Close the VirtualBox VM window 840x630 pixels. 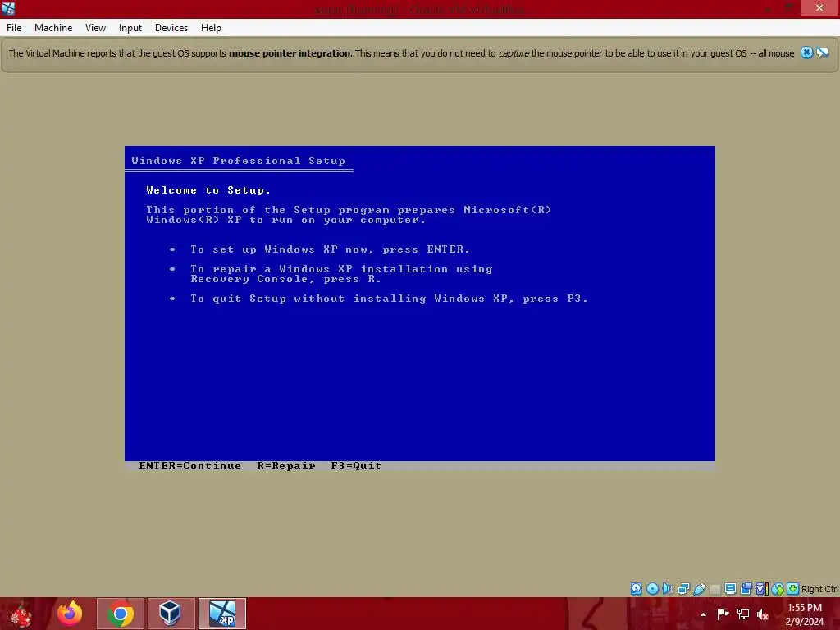coord(819,7)
